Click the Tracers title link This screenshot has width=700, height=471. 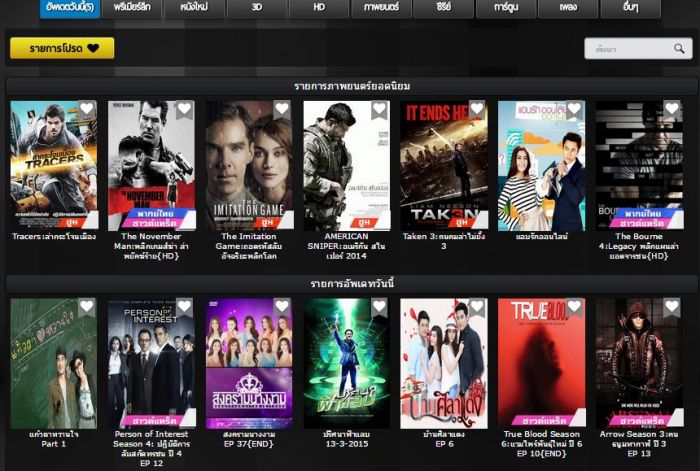point(54,236)
